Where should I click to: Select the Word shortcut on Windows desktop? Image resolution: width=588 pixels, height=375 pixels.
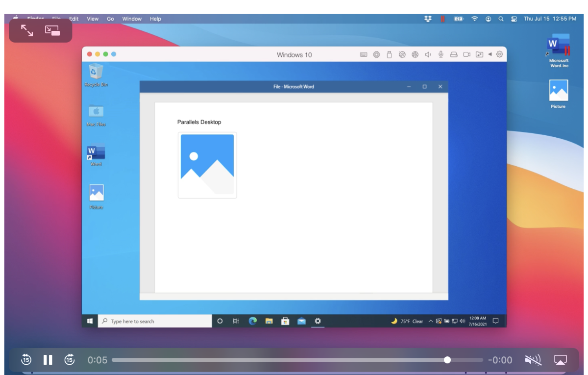point(96,155)
